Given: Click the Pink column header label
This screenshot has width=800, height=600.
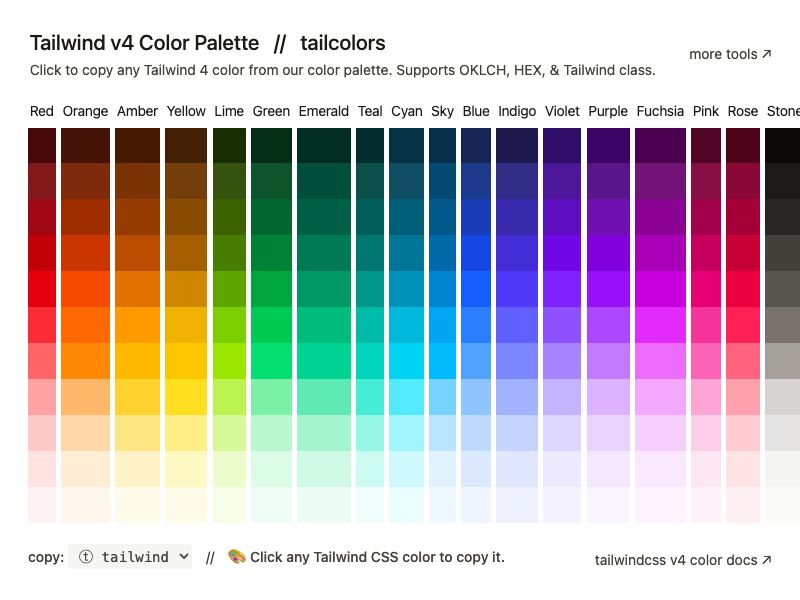Looking at the screenshot, I should coord(705,111).
